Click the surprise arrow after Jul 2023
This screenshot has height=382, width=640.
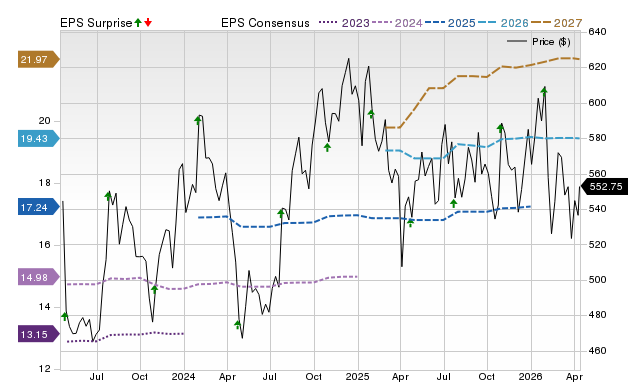click(x=108, y=196)
